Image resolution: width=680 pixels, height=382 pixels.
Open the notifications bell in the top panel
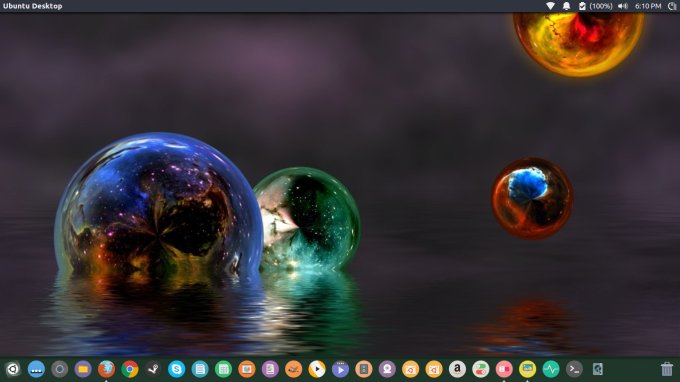[566, 6]
